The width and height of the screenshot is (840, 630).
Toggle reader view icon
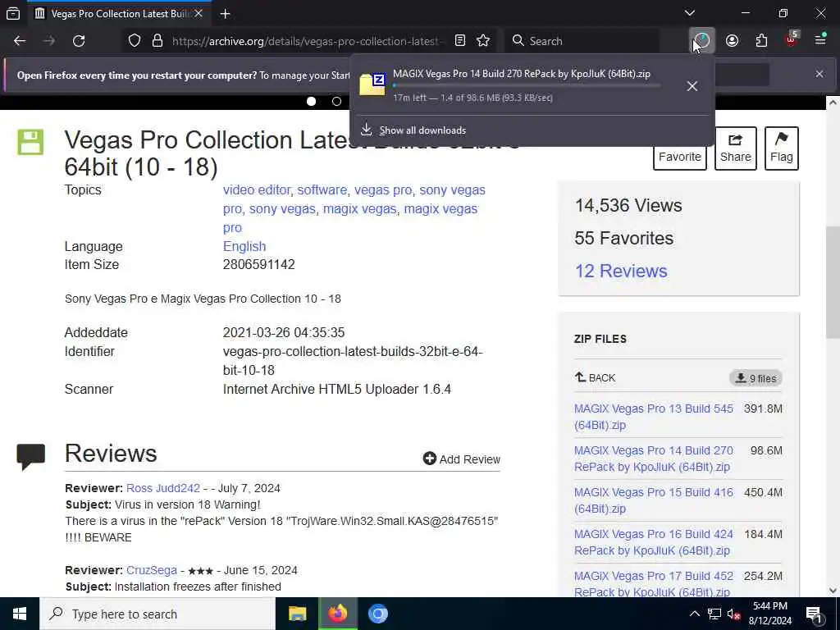[459, 41]
